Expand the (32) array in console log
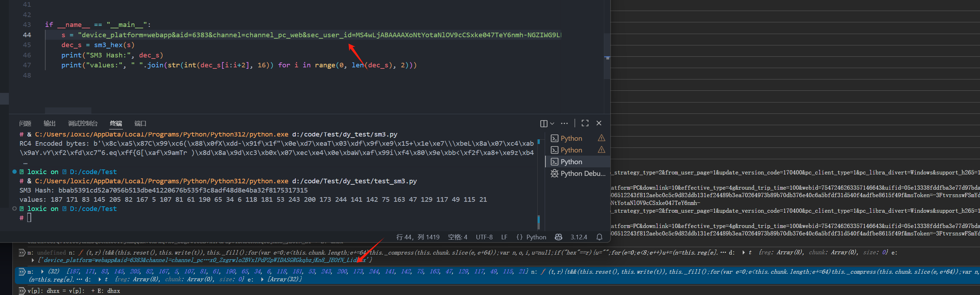Viewport: 980px width, 295px height. (42, 271)
